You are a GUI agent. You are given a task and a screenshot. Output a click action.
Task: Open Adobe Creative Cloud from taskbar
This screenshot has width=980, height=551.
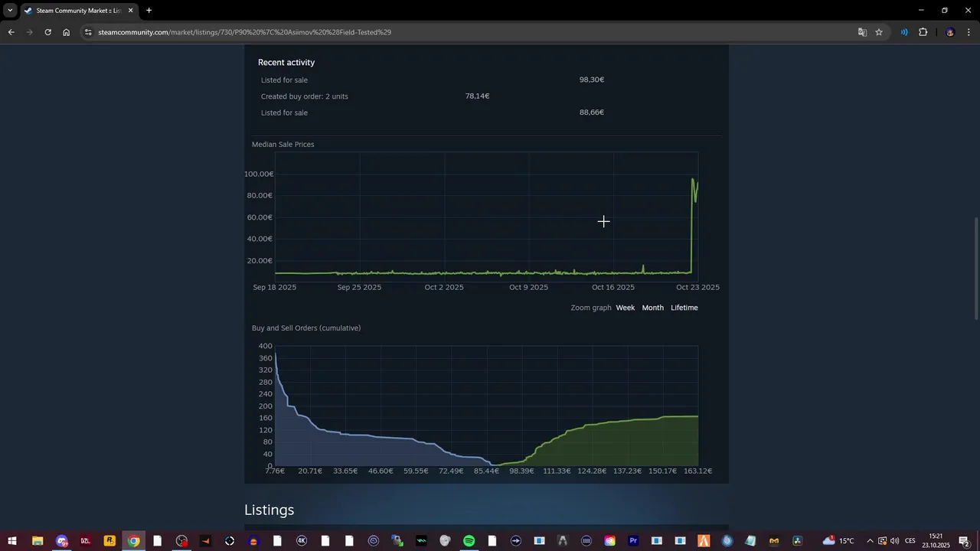pyautogui.click(x=609, y=541)
